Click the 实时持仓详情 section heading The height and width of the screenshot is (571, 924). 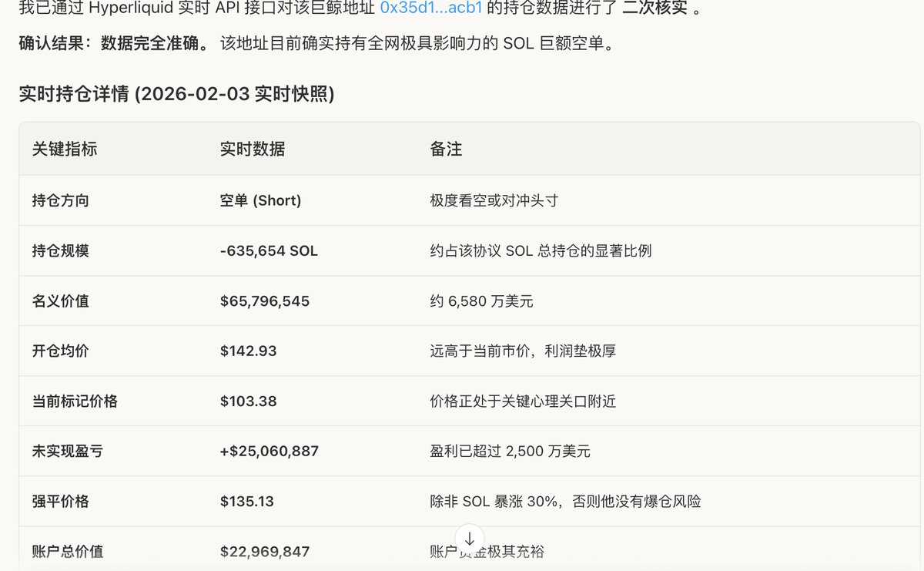tap(176, 95)
